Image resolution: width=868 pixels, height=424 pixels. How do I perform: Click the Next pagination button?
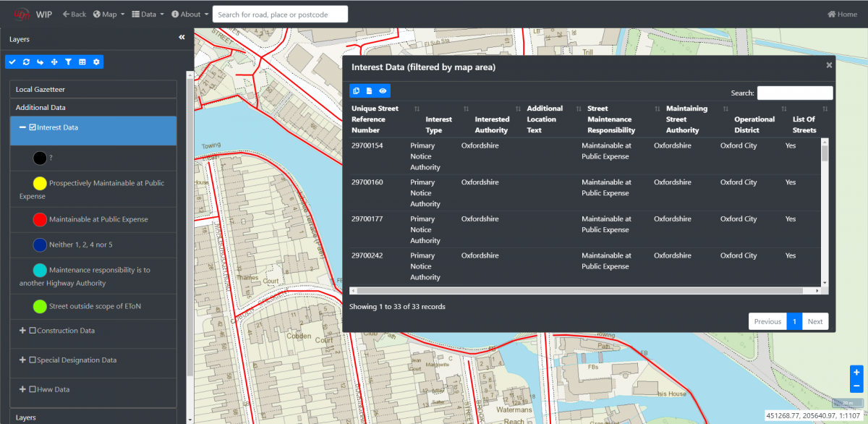coord(815,321)
